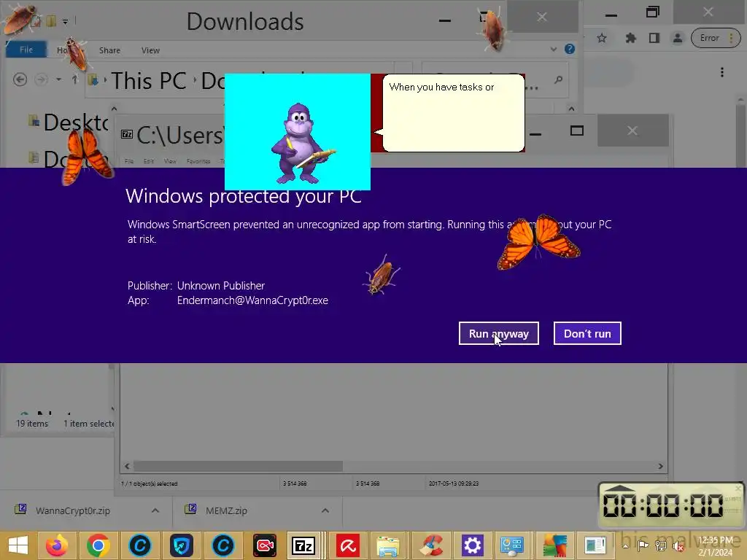
Task: Click the '19 items' status bar text
Action: 32,424
